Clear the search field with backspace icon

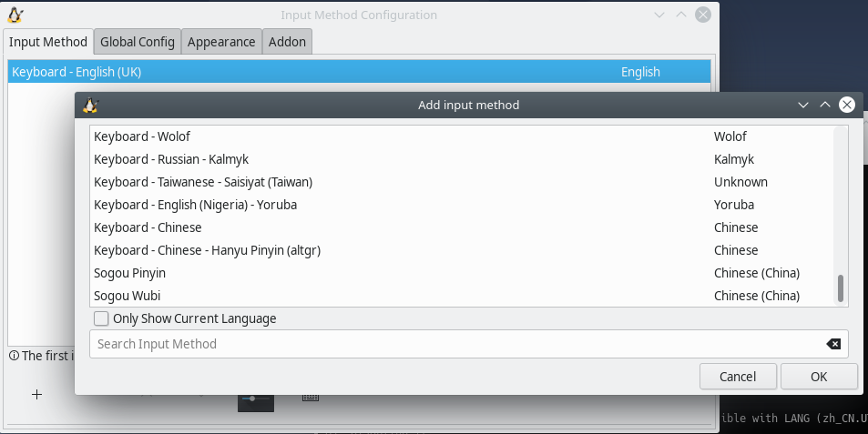832,344
